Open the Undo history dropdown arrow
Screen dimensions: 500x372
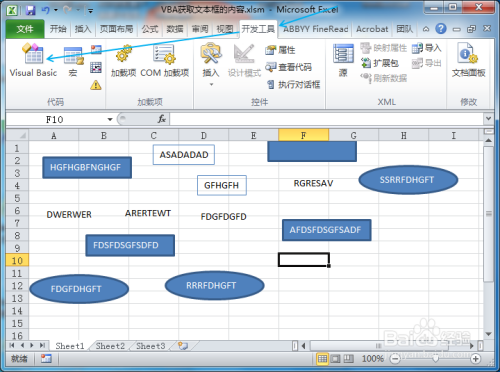[56, 10]
